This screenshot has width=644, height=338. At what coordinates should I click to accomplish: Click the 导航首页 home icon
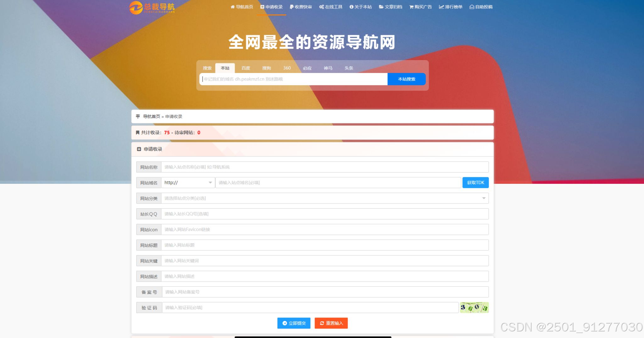232,7
